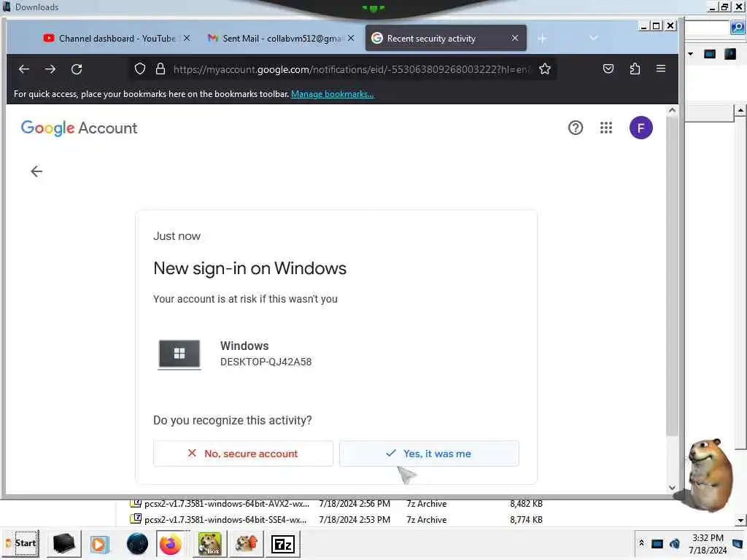Open the Start menu

coord(21,543)
